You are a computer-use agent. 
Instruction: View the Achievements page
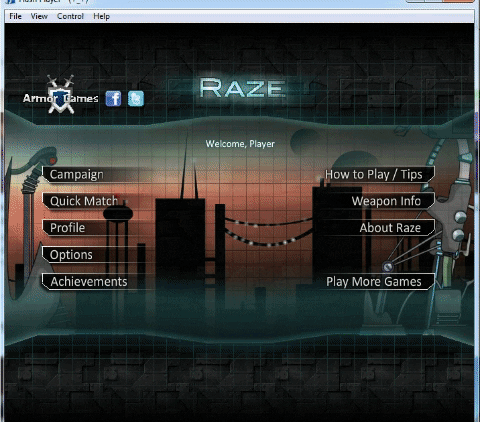[97, 282]
